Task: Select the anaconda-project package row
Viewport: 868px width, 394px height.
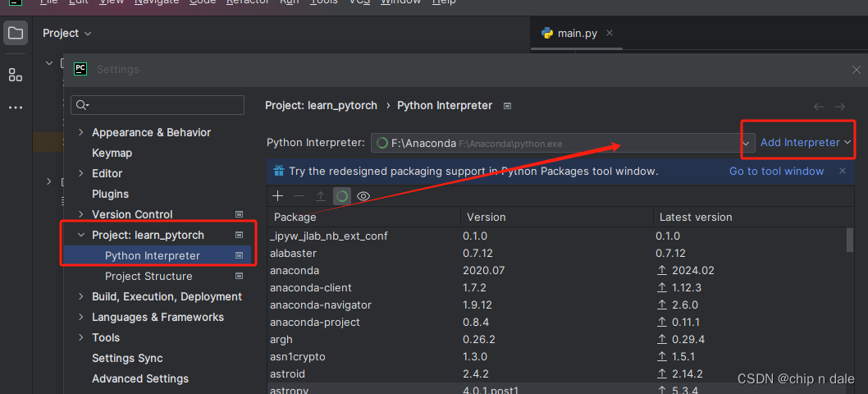Action: (556, 322)
